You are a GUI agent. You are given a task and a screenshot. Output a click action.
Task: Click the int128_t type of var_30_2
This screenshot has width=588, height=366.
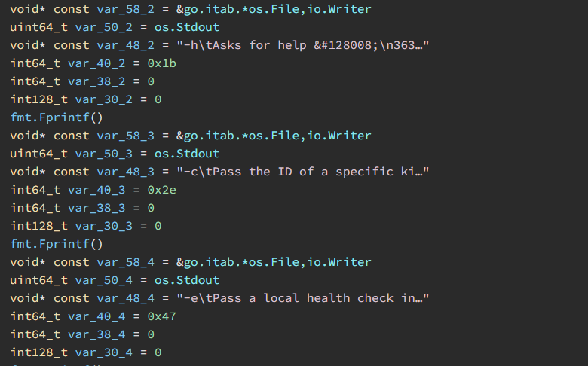[x=38, y=99]
